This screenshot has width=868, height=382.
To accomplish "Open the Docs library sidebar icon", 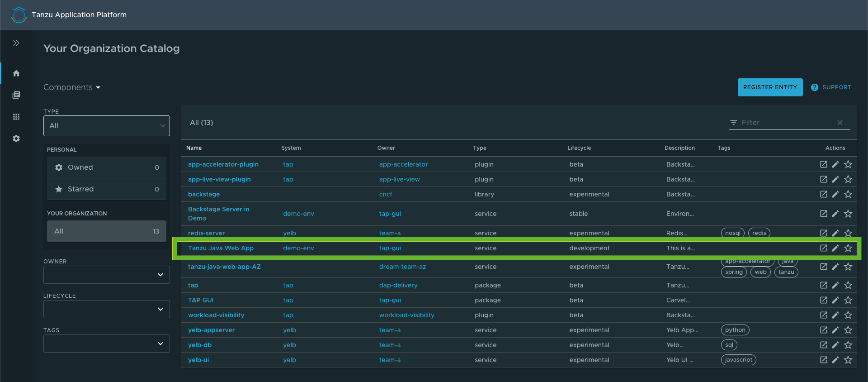I will coord(16,95).
